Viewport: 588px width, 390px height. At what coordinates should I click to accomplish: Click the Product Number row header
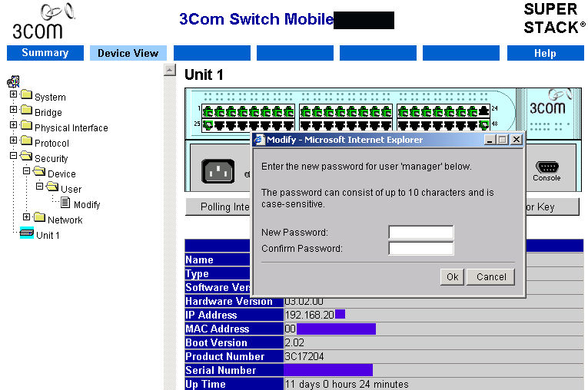click(234, 356)
